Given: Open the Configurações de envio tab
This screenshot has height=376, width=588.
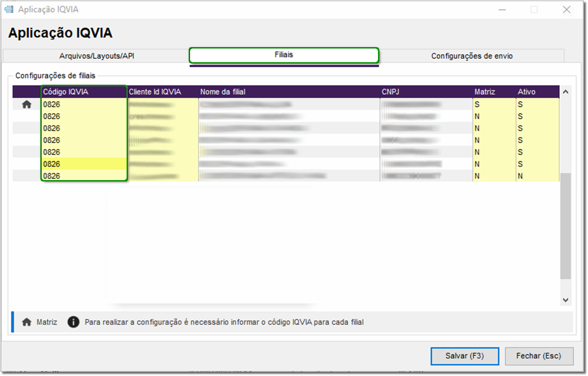Looking at the screenshot, I should point(472,56).
